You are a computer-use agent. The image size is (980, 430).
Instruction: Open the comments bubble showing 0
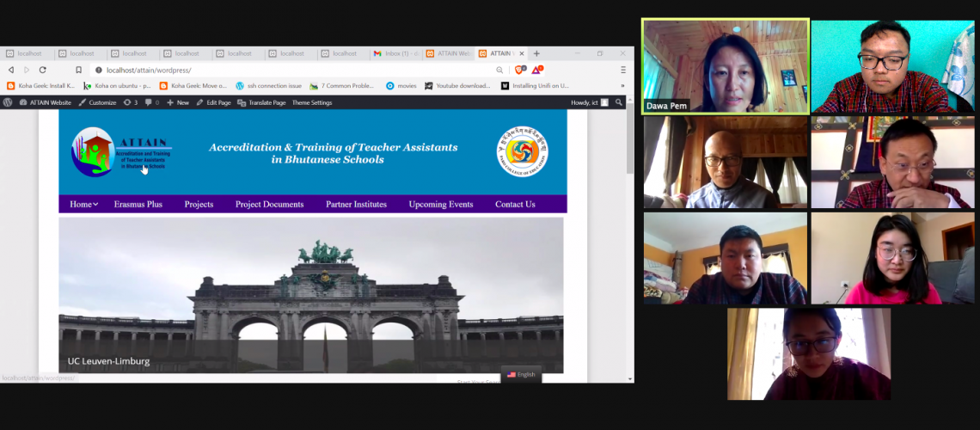point(152,102)
